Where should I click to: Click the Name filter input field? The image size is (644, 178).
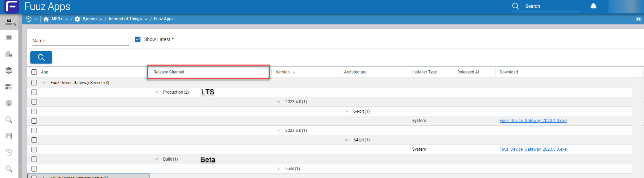(80, 41)
